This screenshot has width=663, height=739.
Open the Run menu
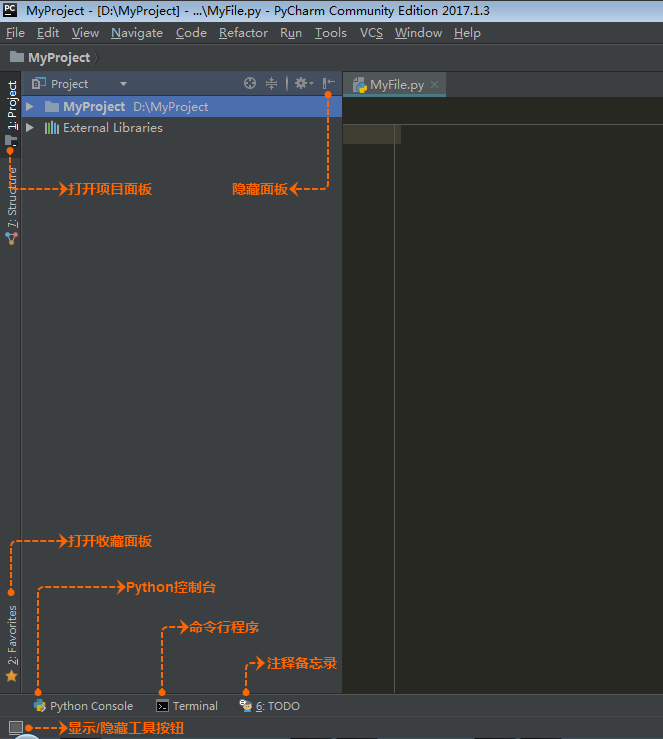[x=291, y=33]
